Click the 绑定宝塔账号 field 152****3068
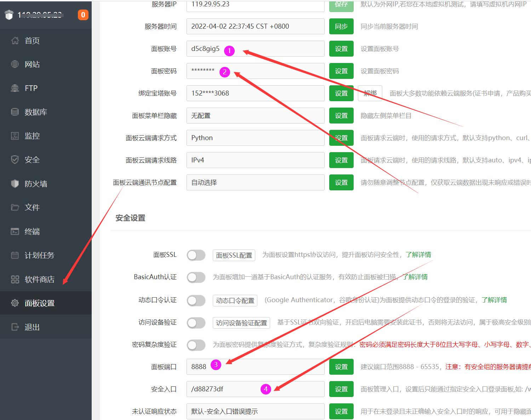 pos(256,93)
